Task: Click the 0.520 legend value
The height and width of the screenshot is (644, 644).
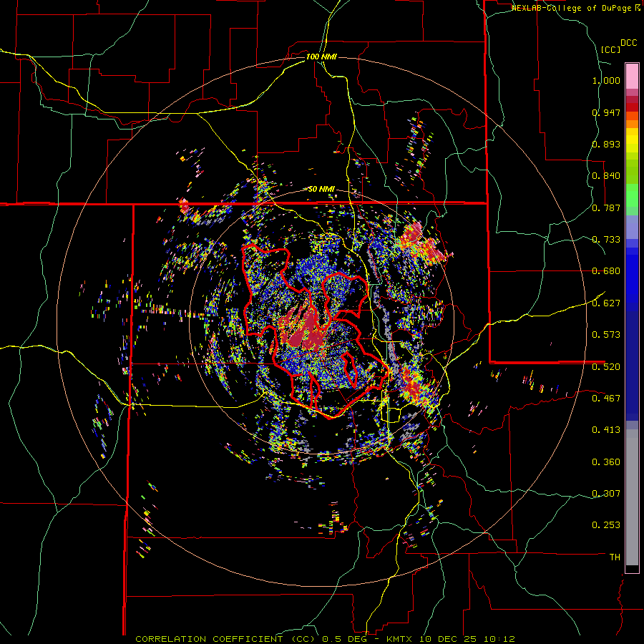Action: tap(606, 367)
